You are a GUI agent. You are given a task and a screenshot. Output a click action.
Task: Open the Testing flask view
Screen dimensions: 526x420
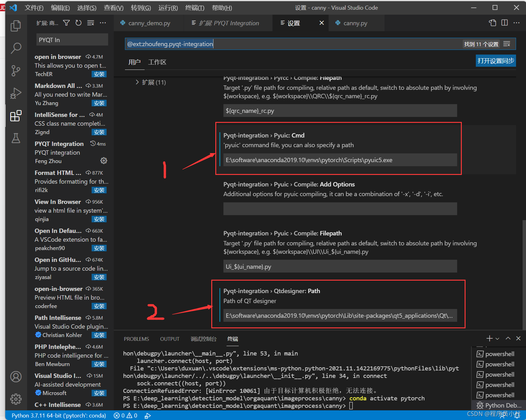pyautogui.click(x=16, y=138)
